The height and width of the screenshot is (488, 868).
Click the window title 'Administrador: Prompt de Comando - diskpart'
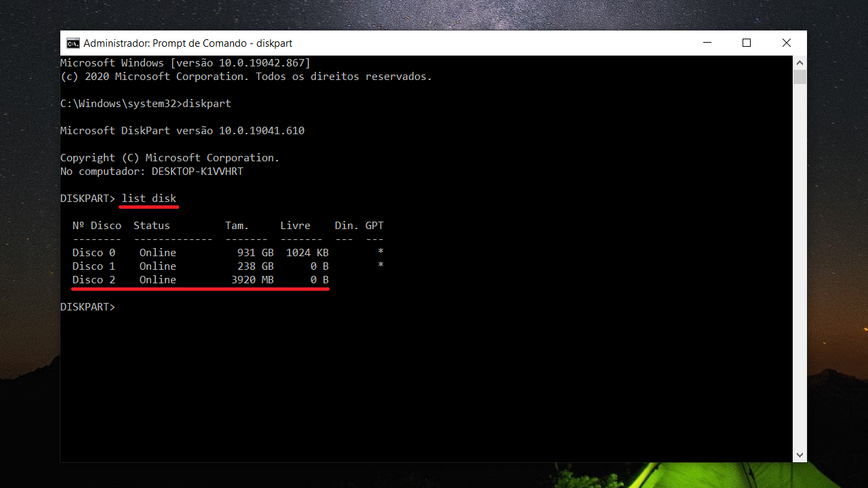pos(188,43)
